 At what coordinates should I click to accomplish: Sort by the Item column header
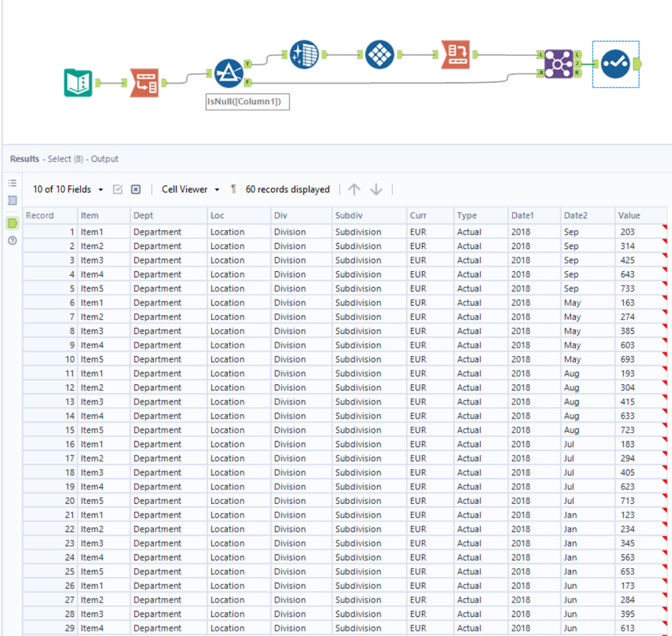(104, 215)
